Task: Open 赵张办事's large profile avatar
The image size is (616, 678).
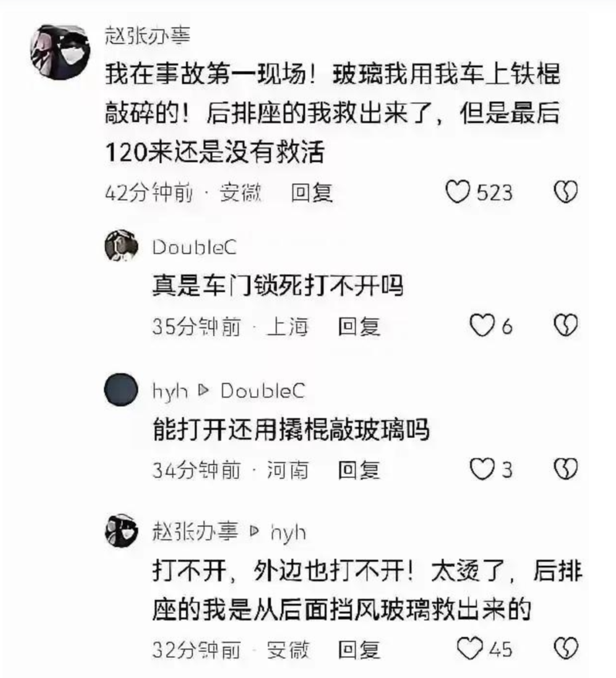Action: [60, 53]
